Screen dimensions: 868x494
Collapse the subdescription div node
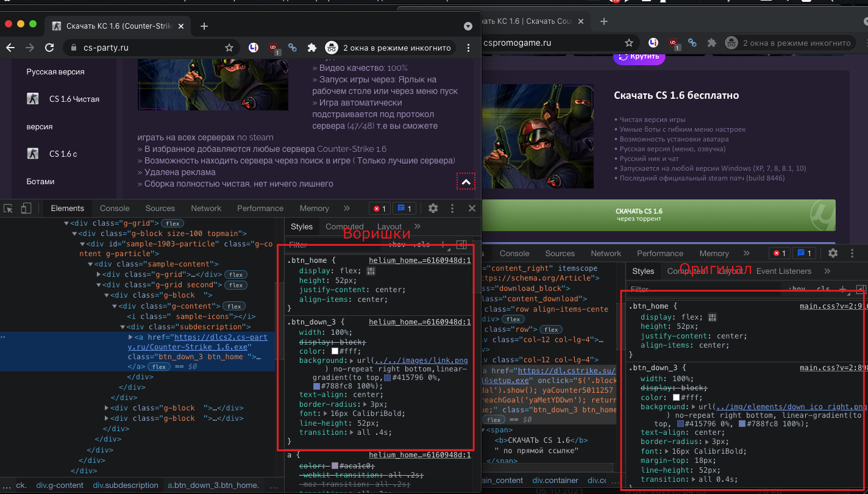[122, 327]
